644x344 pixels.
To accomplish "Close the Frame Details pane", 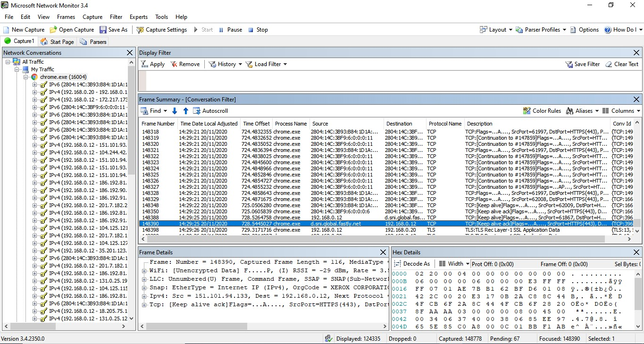I will pyautogui.click(x=383, y=252).
